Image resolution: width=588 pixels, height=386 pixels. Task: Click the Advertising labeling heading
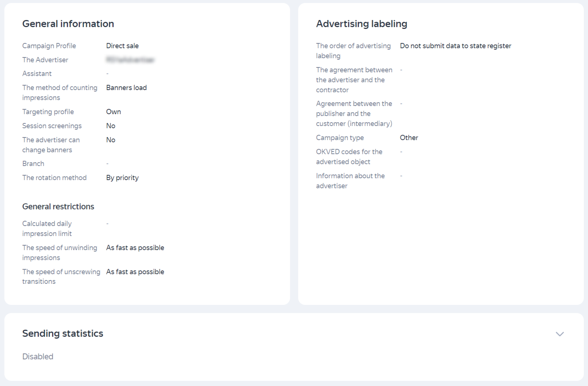click(361, 24)
